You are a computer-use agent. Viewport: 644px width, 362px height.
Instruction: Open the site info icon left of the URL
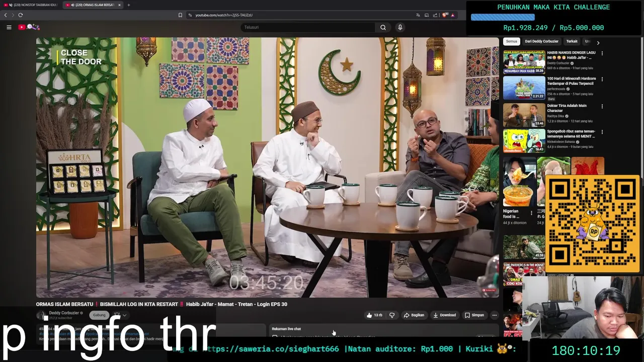(x=190, y=15)
